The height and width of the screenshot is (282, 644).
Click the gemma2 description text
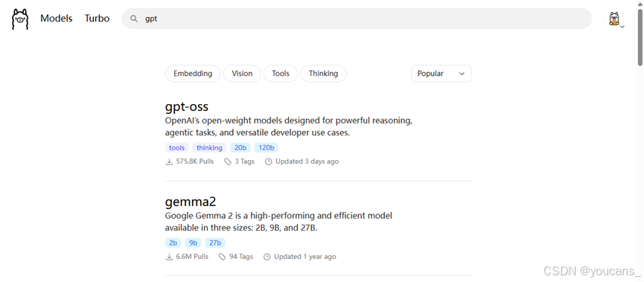point(279,222)
